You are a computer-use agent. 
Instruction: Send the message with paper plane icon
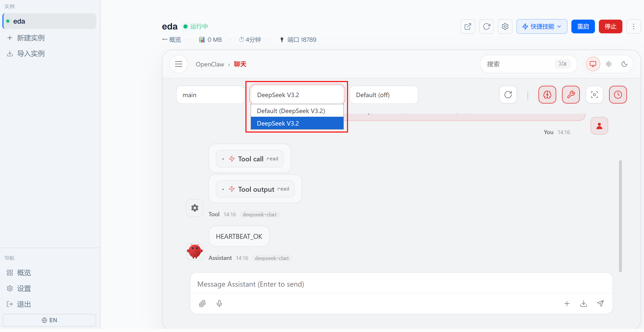coord(600,304)
